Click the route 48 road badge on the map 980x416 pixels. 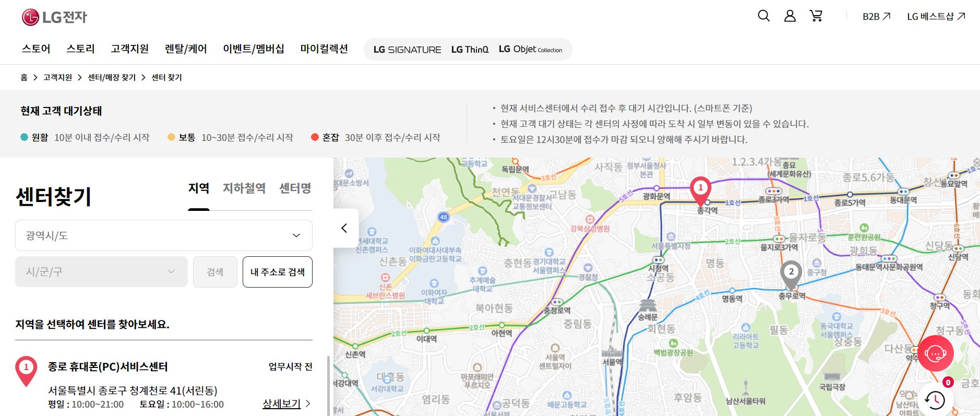tap(444, 217)
